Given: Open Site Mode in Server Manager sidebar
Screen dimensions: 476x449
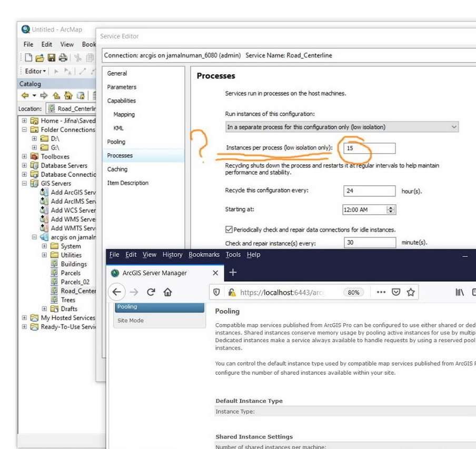Looking at the screenshot, I should [x=131, y=321].
